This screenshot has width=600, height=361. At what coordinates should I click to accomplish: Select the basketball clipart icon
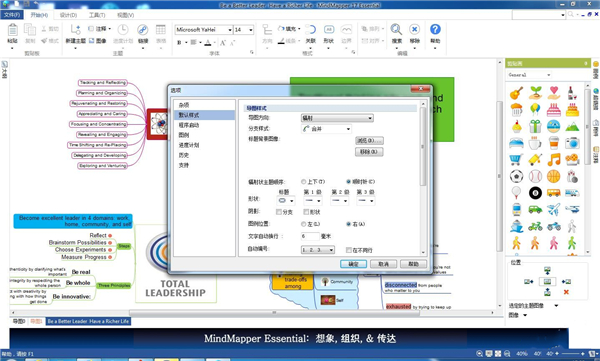(x=553, y=176)
